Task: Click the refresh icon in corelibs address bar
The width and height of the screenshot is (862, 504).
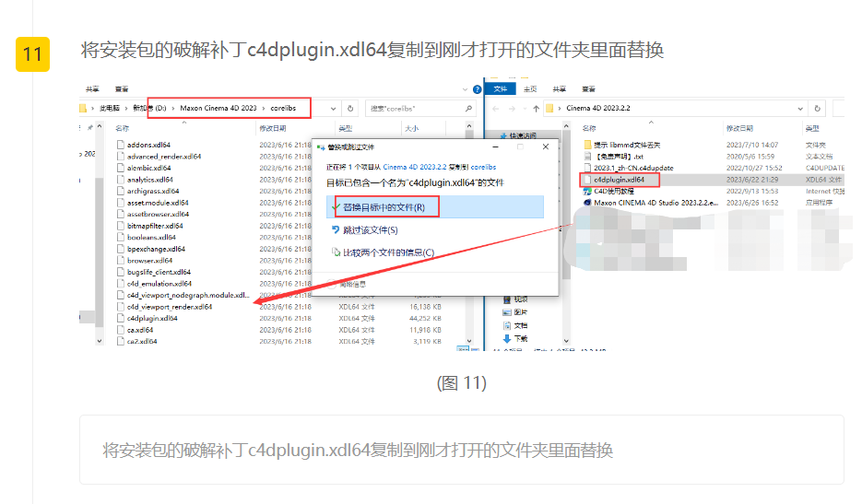Action: coord(350,109)
